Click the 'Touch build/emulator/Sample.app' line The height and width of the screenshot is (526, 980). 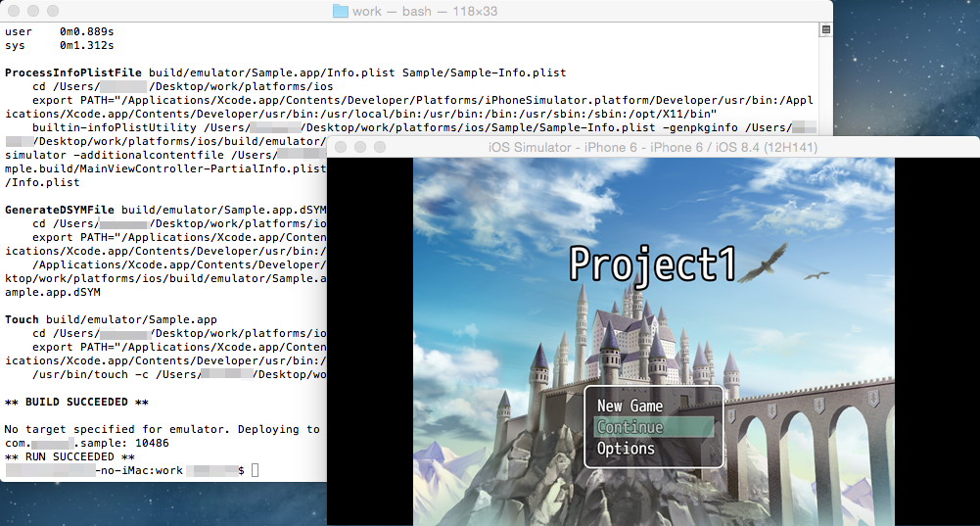pyautogui.click(x=111, y=319)
